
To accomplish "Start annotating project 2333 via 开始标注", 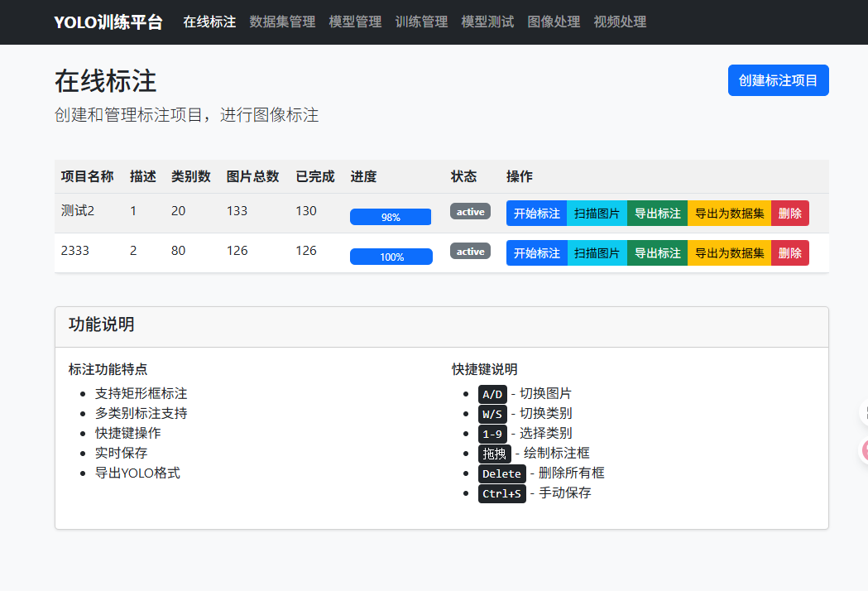I will click(x=536, y=252).
